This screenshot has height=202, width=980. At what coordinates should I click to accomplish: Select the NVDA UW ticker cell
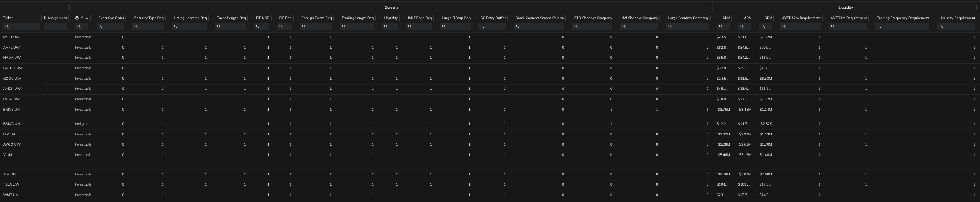point(12,58)
